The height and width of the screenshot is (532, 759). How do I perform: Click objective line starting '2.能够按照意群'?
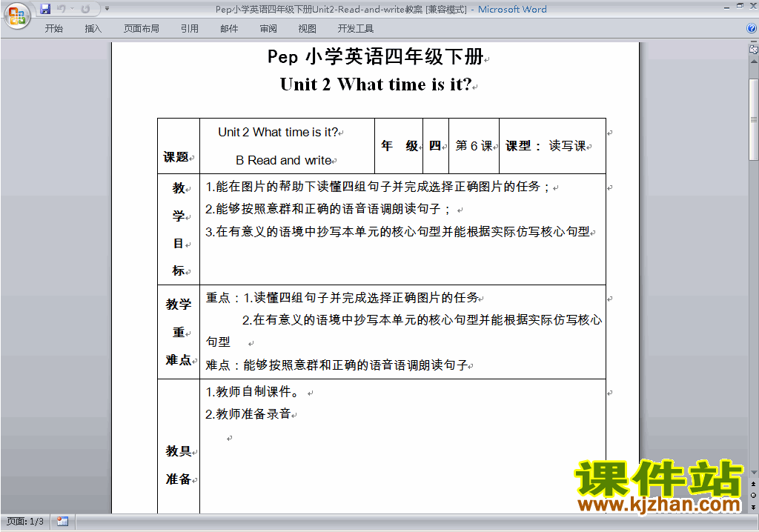(328, 209)
